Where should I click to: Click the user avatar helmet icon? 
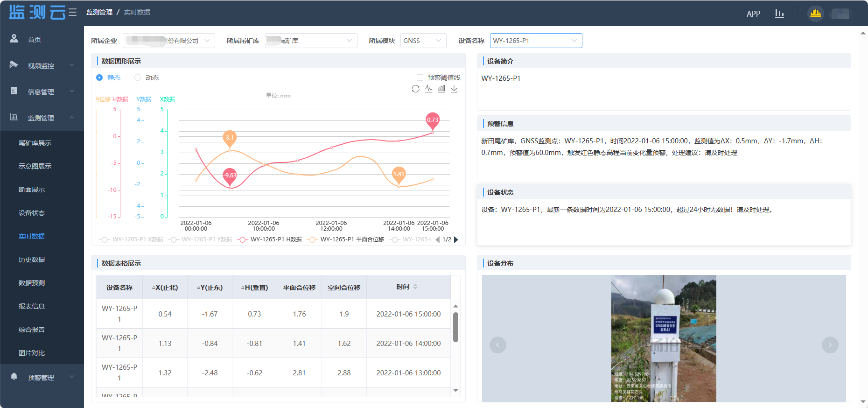(815, 14)
